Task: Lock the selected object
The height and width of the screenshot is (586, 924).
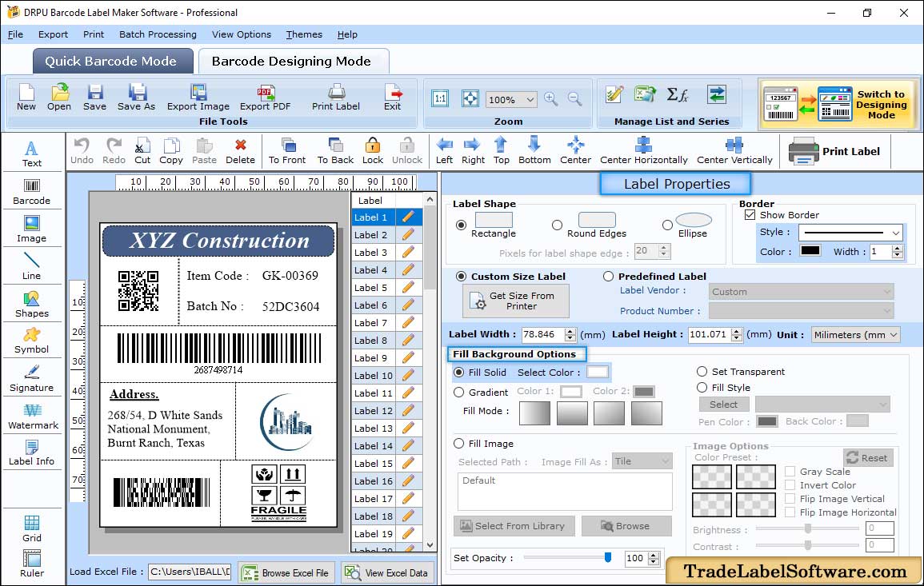Action: (x=373, y=151)
